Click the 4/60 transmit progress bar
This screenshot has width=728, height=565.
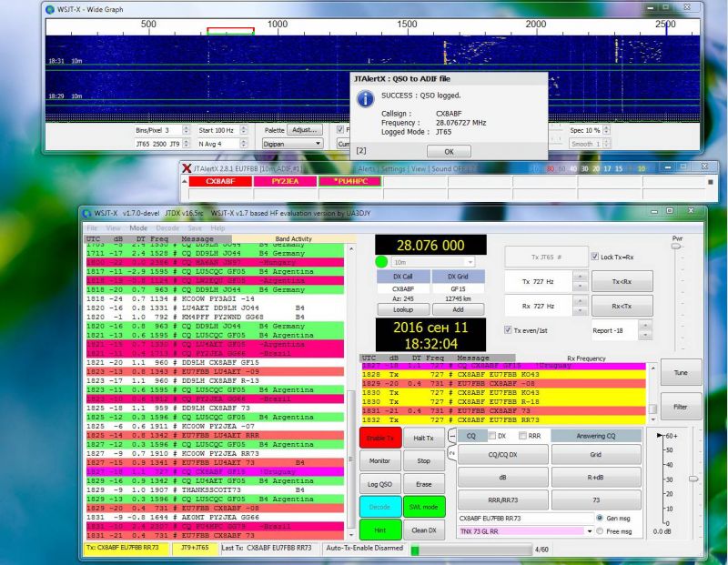[470, 550]
